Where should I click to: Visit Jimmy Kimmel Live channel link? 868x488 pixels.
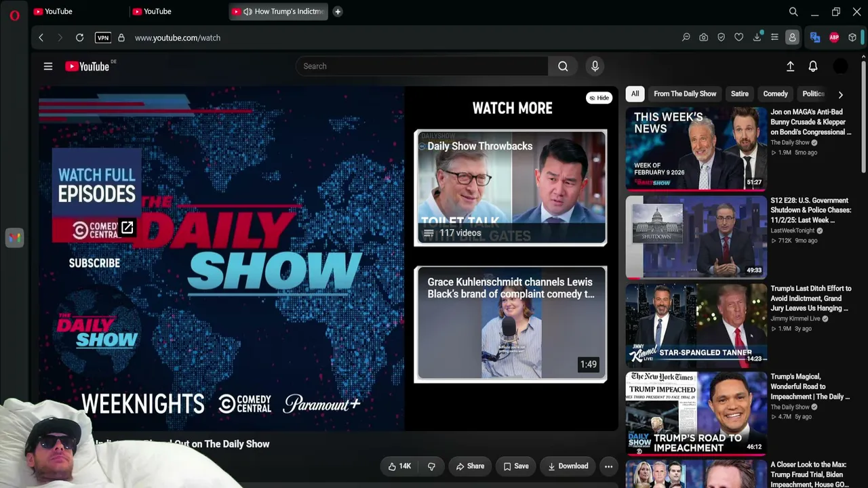pos(795,319)
